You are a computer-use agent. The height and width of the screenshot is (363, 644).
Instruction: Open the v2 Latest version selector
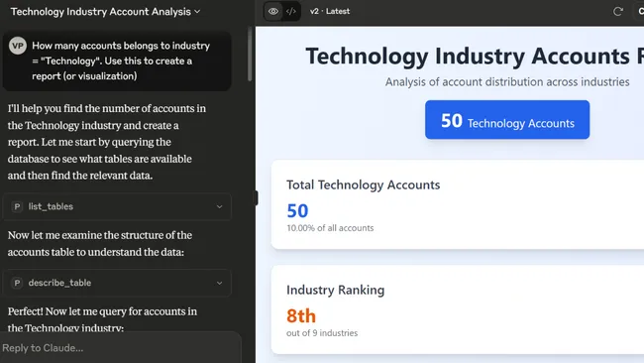tap(330, 11)
